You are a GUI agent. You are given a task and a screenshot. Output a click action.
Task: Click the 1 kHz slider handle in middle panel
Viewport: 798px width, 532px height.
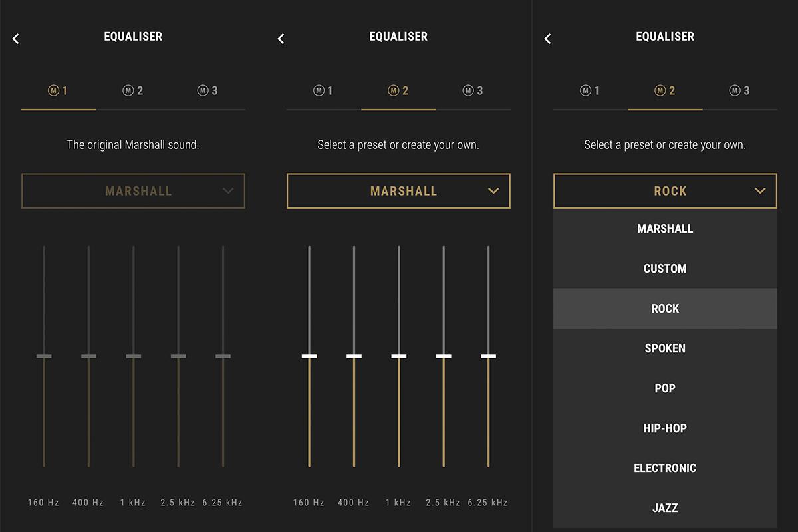pyautogui.click(x=399, y=356)
